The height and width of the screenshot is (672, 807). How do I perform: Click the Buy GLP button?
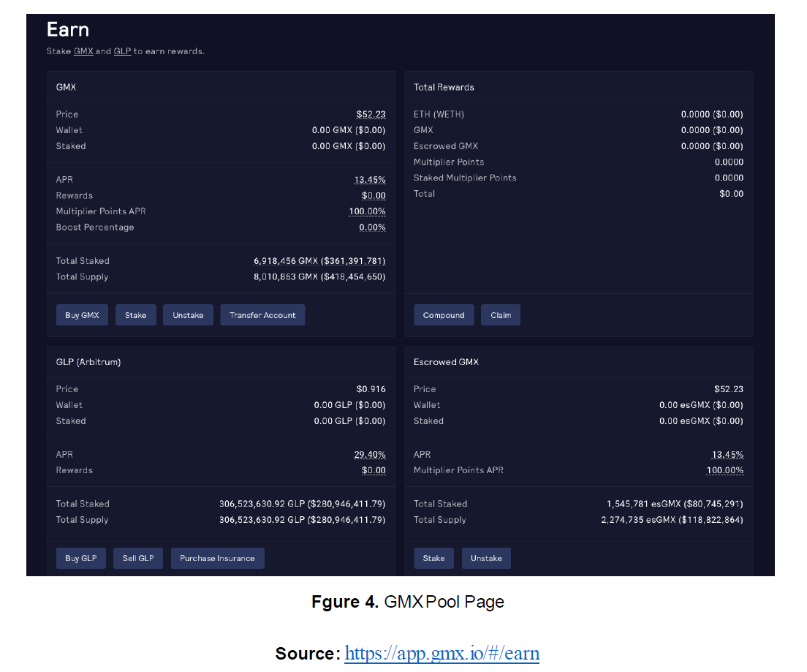click(x=81, y=558)
